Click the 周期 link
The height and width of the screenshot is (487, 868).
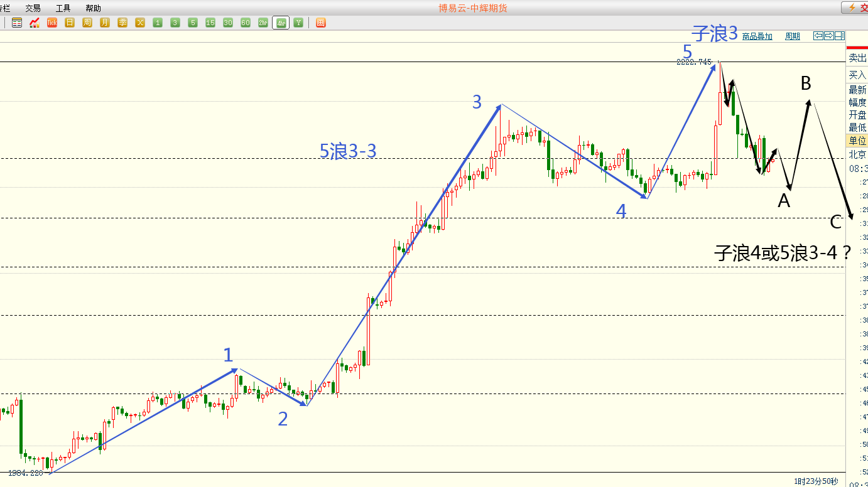[x=792, y=36]
